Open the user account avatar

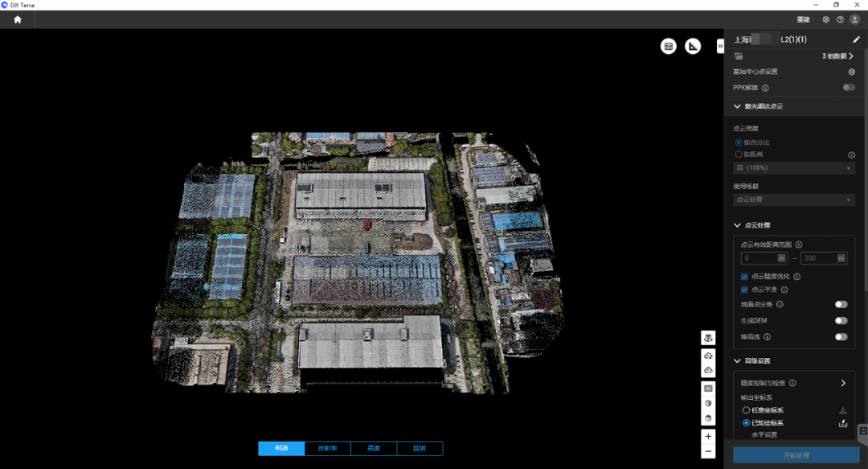click(854, 19)
